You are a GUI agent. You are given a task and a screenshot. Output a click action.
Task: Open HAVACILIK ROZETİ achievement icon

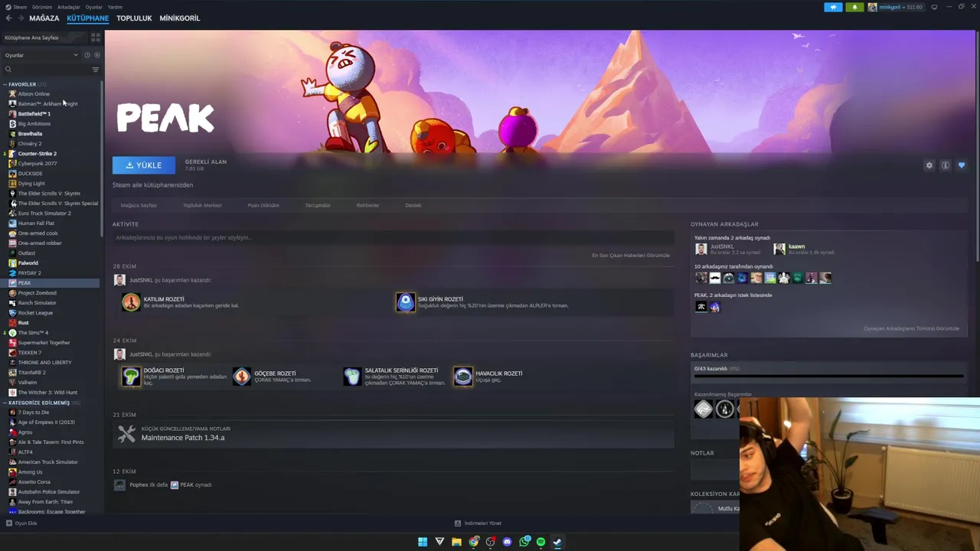coord(463,377)
